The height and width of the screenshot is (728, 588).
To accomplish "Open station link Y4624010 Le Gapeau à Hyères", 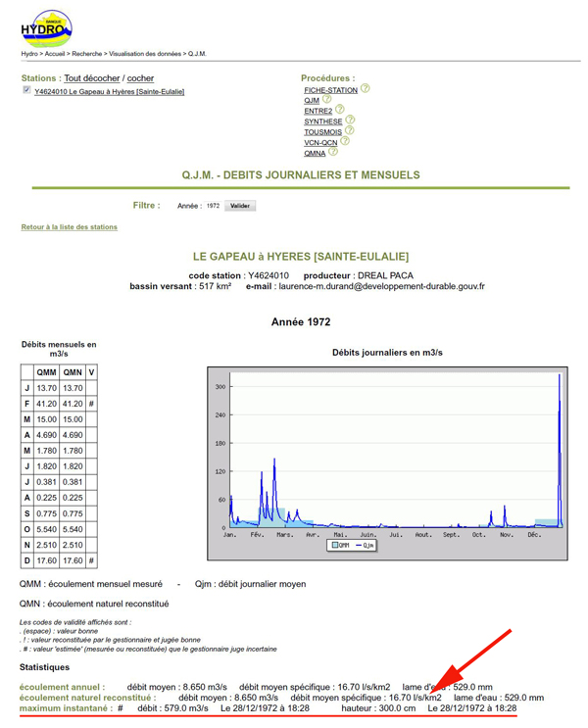I will click(x=109, y=92).
